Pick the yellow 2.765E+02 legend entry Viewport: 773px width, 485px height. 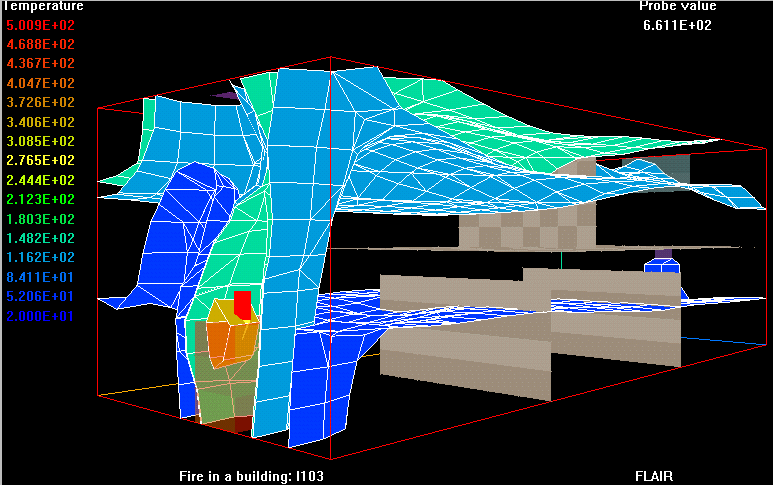point(40,161)
